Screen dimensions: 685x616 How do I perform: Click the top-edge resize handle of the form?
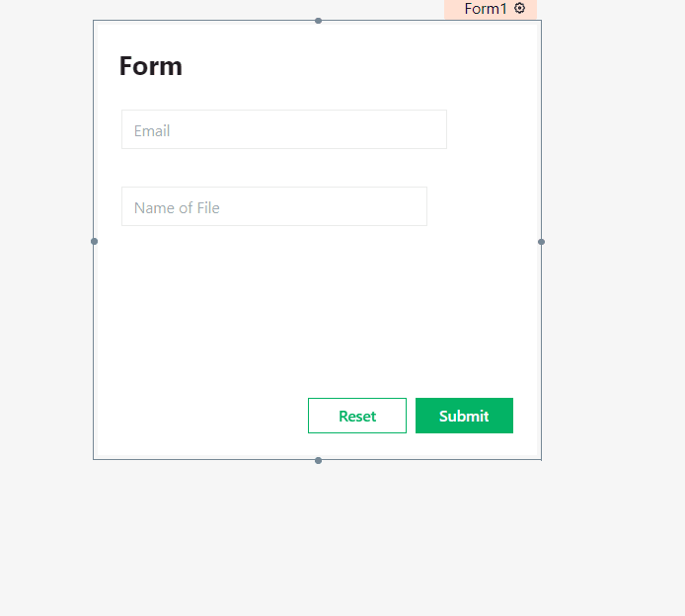point(318,21)
